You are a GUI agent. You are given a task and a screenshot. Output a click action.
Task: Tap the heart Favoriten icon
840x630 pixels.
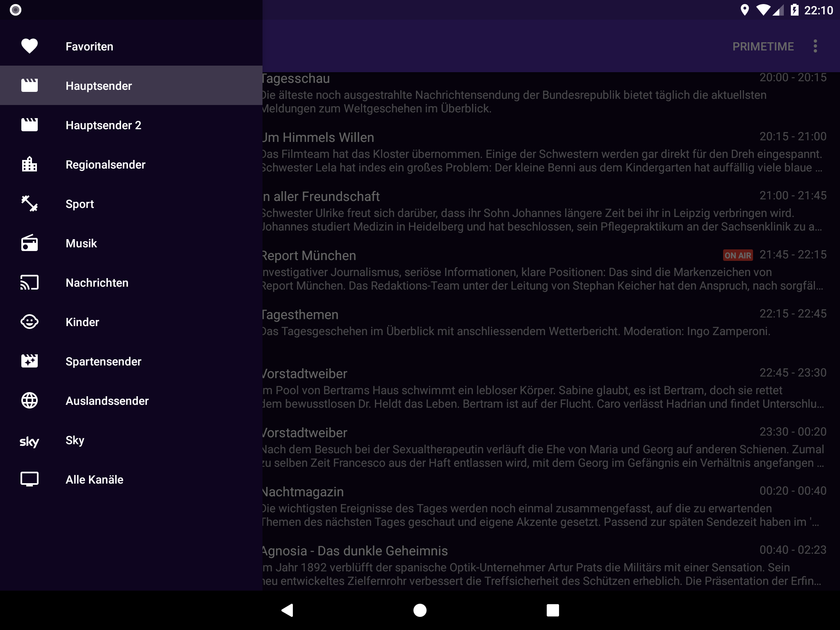[29, 46]
